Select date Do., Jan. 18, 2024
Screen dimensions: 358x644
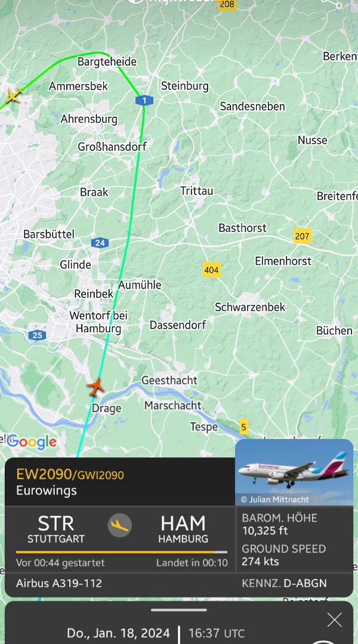[118, 633]
